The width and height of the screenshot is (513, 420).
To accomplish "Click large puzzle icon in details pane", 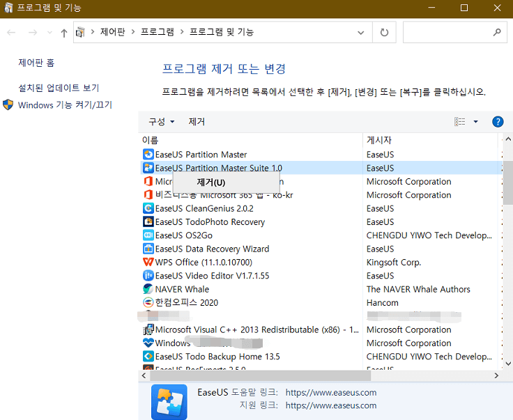I will (x=169, y=402).
